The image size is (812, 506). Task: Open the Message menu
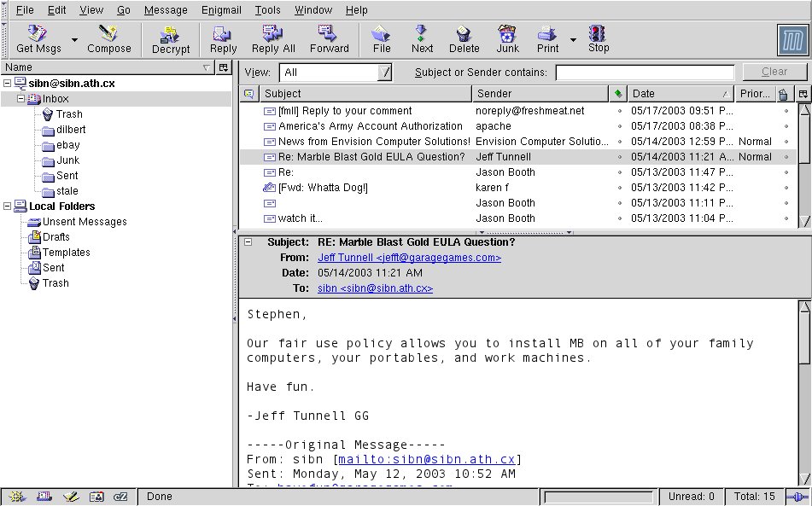pos(166,10)
